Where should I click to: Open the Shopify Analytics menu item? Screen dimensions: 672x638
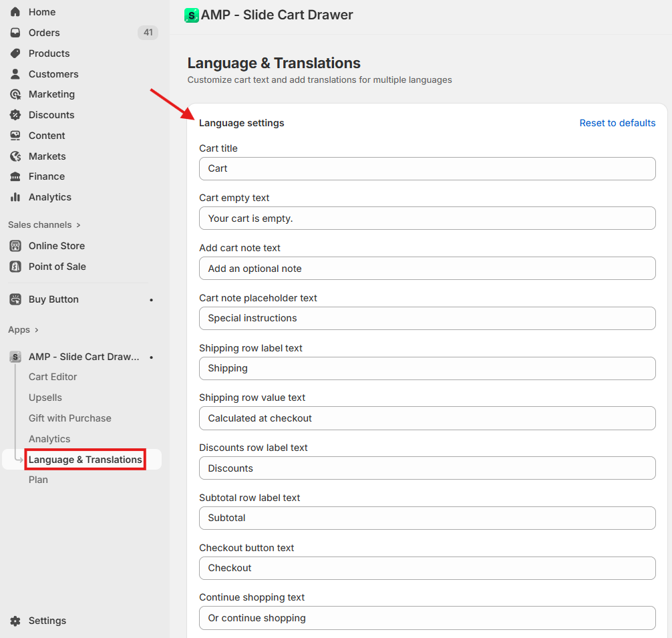click(x=50, y=197)
